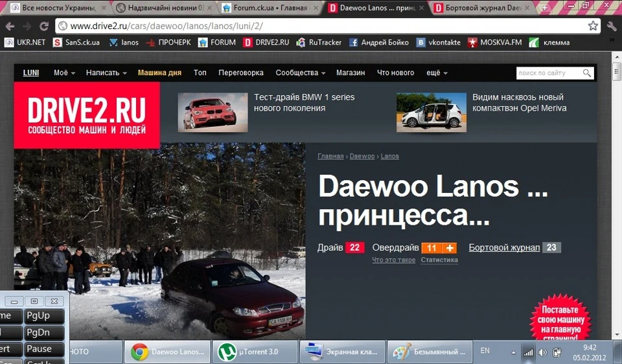The image size is (622, 364).
Task: Click the Статистика link
Action: coord(439,260)
